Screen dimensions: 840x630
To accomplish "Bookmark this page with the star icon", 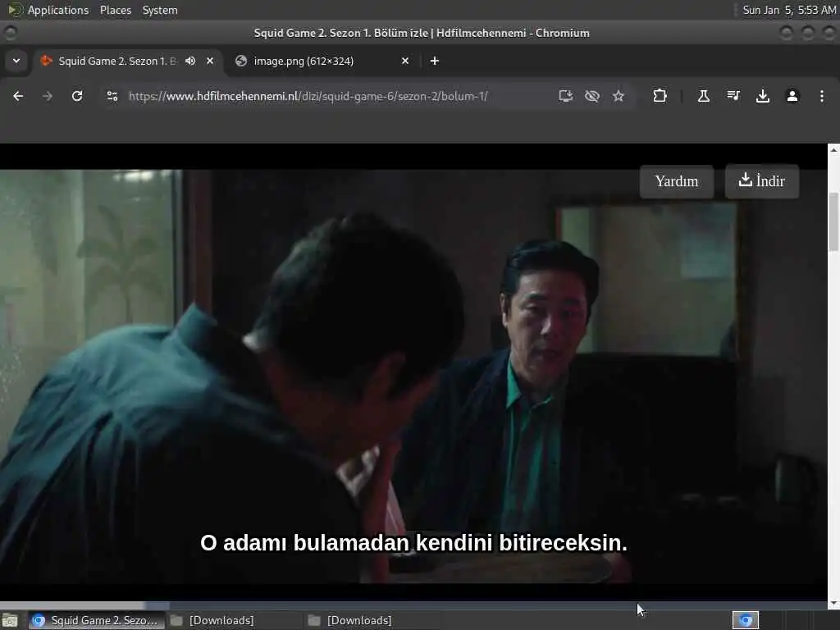I will click(619, 96).
